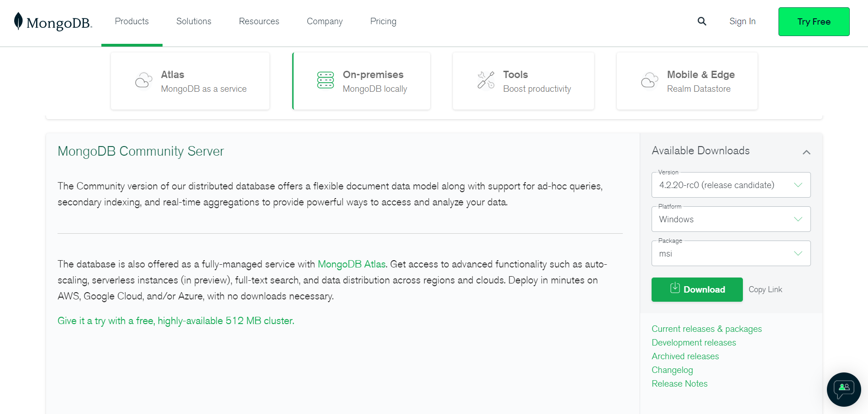Screen dimensions: 868x414
Task: Open Current releases & packages link
Action: coord(706,329)
